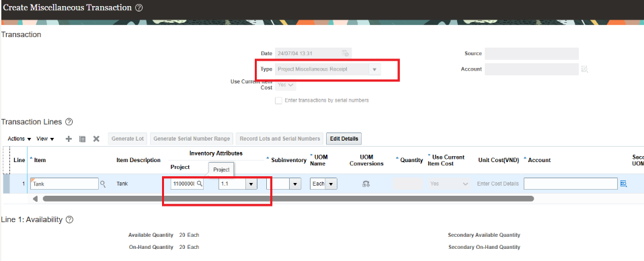
Task: Open help for Transaction Lines
Action: click(69, 122)
